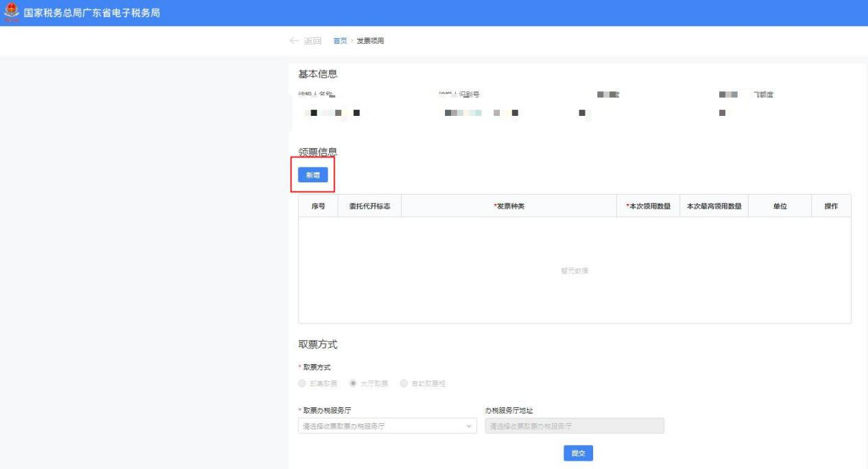Go back using the 返回 arrow
Viewport: 868px width, 469px height.
pos(306,41)
